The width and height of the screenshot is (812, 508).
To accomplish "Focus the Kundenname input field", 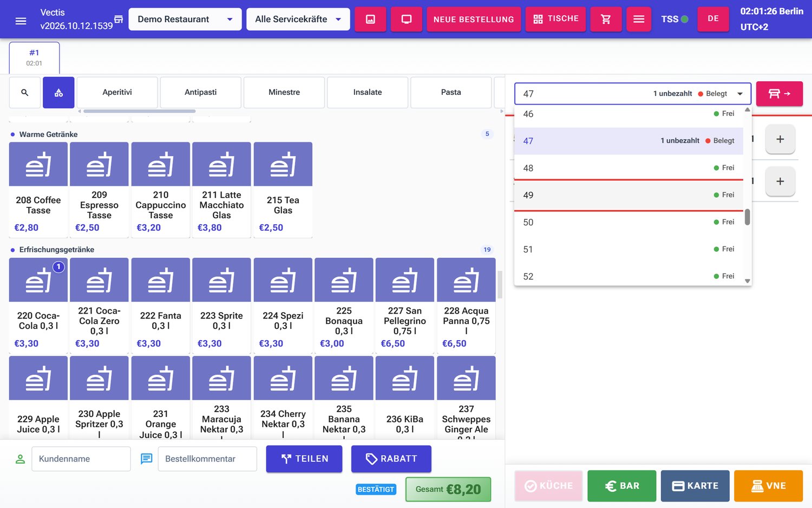I will click(x=81, y=459).
